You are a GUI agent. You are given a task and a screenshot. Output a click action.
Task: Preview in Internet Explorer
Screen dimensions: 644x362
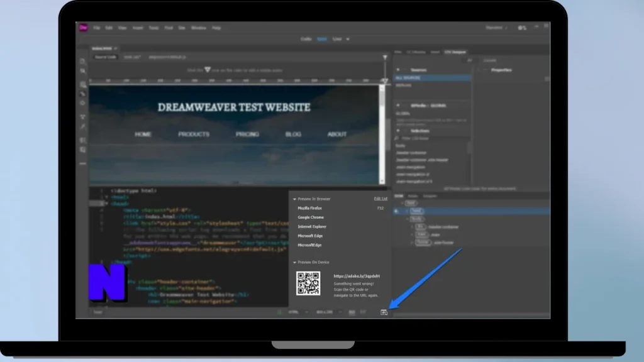tap(312, 226)
